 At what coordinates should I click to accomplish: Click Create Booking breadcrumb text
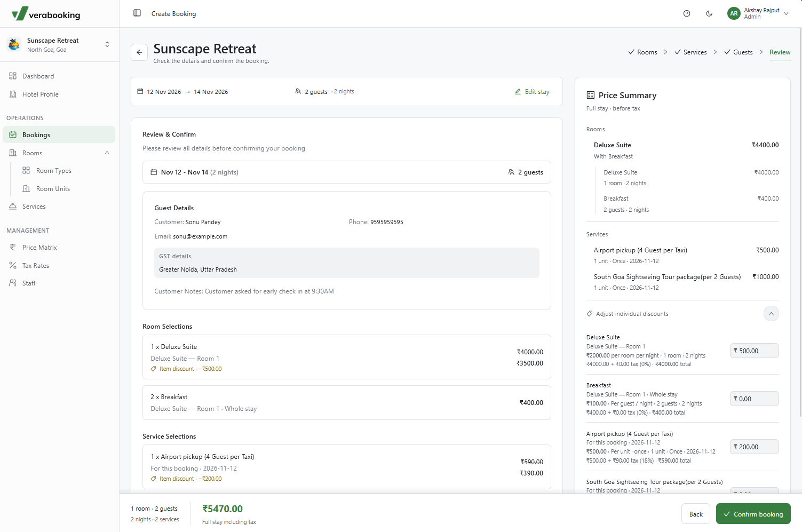coord(174,14)
